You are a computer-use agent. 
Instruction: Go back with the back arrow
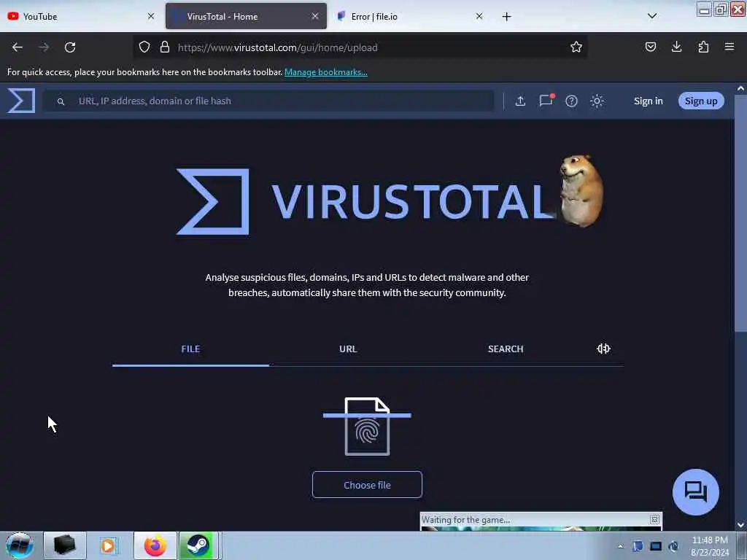(x=18, y=47)
